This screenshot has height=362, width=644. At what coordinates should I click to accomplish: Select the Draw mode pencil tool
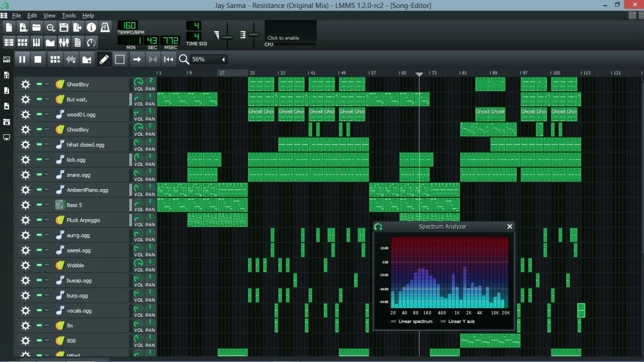coord(104,59)
